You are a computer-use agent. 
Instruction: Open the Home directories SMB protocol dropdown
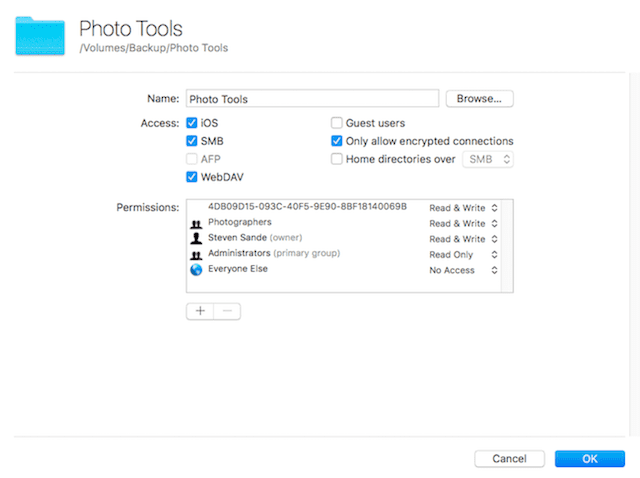[487, 159]
